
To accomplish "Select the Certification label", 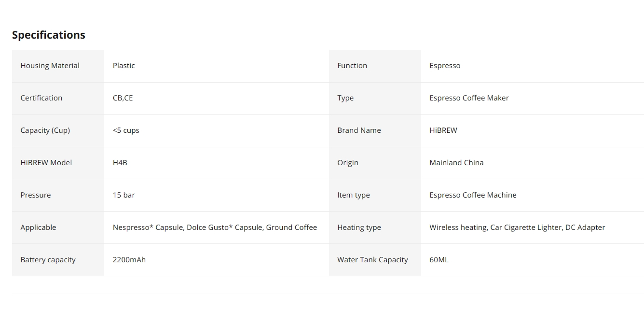I will click(41, 98).
